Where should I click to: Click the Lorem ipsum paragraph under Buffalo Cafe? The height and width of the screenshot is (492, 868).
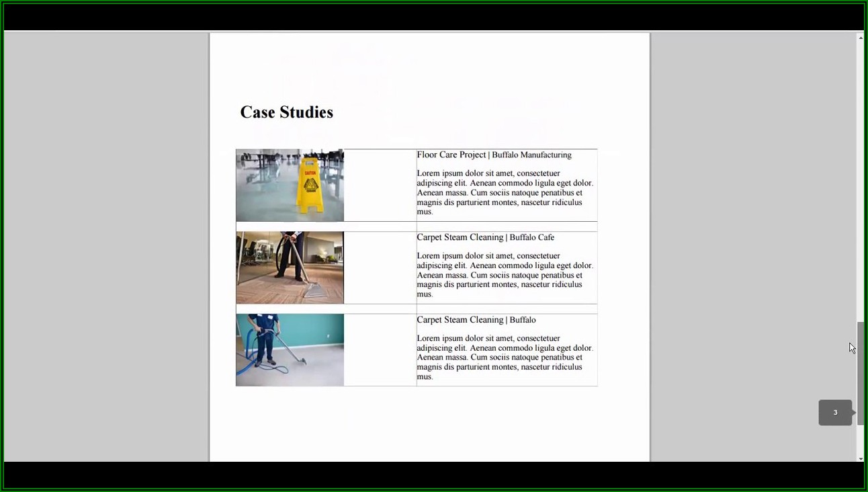point(504,275)
